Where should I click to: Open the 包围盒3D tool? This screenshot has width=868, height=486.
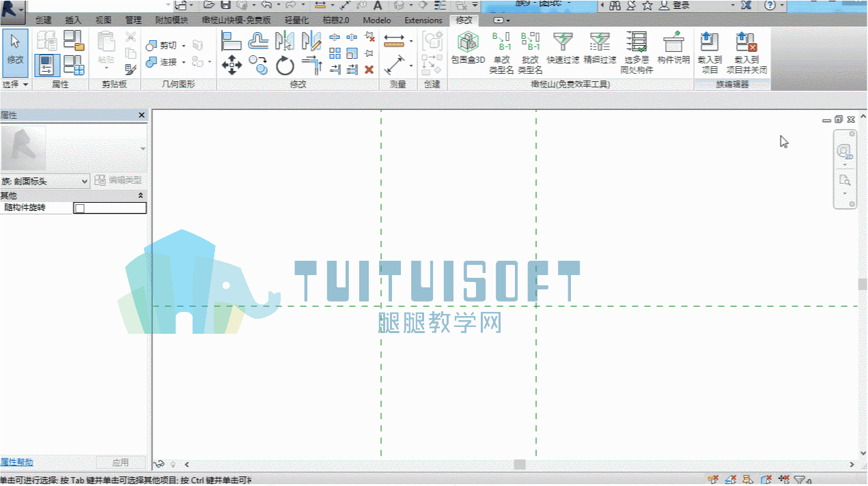click(468, 48)
